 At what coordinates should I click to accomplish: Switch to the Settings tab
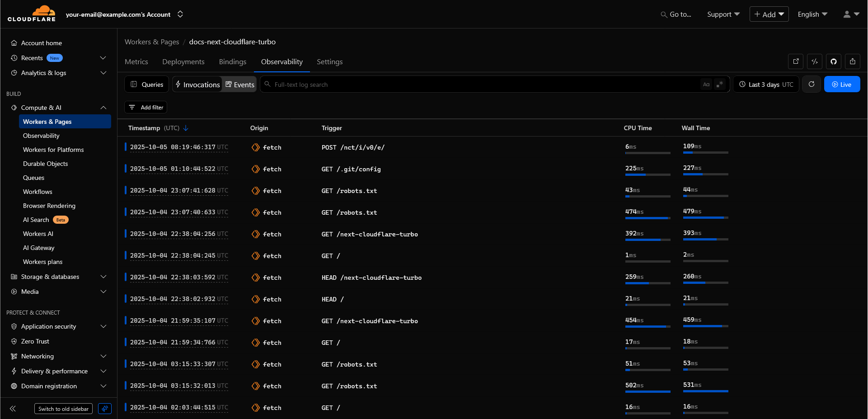click(x=330, y=61)
